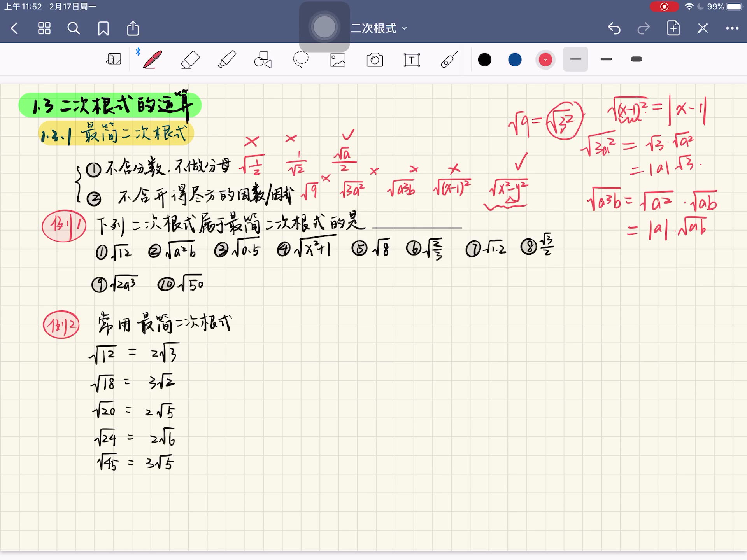Add a new page to the notebook

673,28
